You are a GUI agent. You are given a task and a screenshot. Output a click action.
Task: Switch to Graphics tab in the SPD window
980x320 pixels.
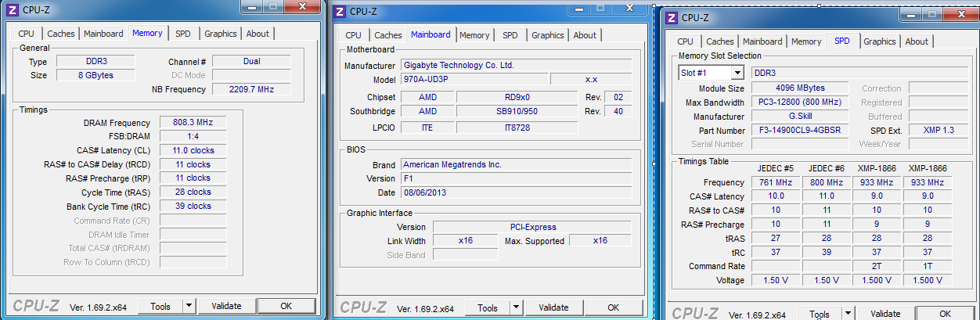coord(880,41)
